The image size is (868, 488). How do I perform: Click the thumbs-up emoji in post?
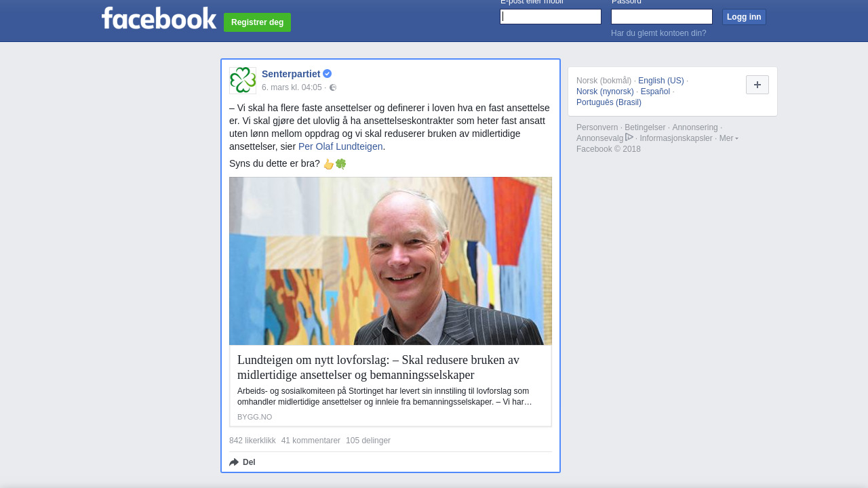328,164
